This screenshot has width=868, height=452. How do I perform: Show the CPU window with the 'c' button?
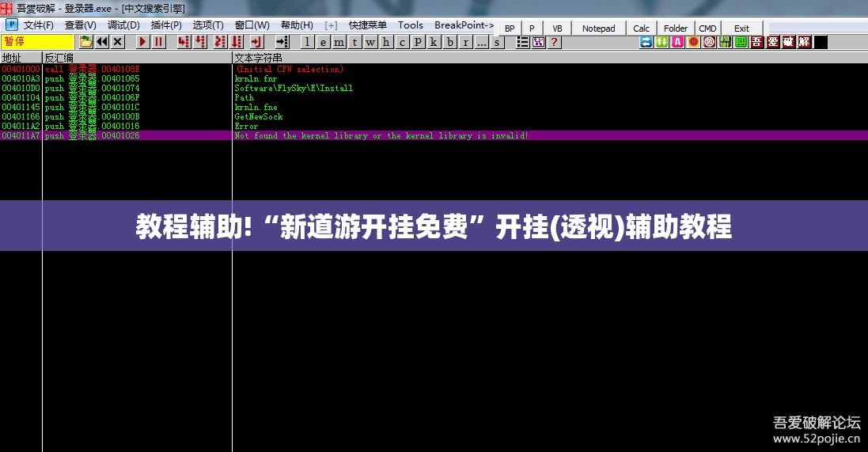(403, 42)
